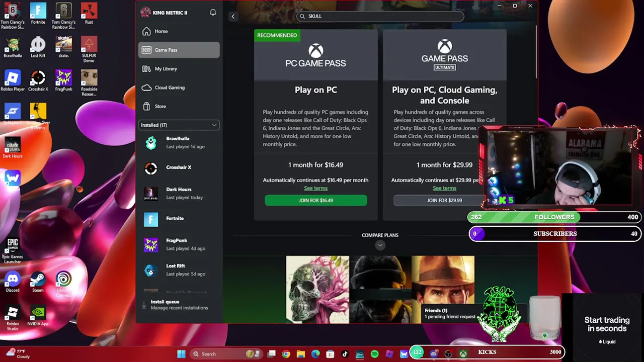The width and height of the screenshot is (644, 362).
Task: Open Brawlhalla in the installed list
Action: 179,143
